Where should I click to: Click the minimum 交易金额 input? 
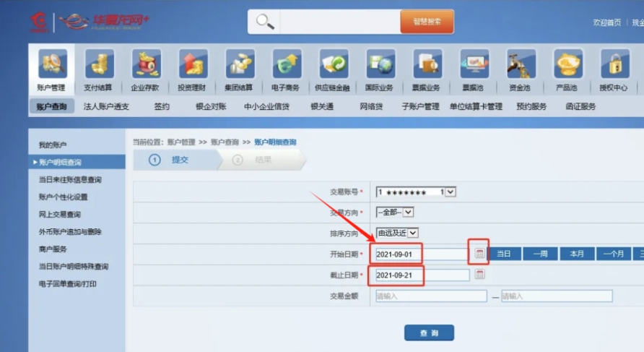[x=431, y=296]
